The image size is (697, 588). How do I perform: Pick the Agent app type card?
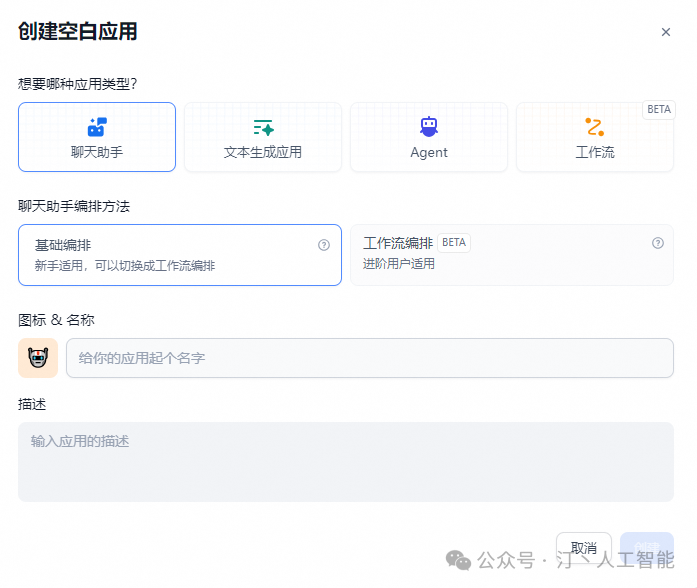[x=429, y=137]
